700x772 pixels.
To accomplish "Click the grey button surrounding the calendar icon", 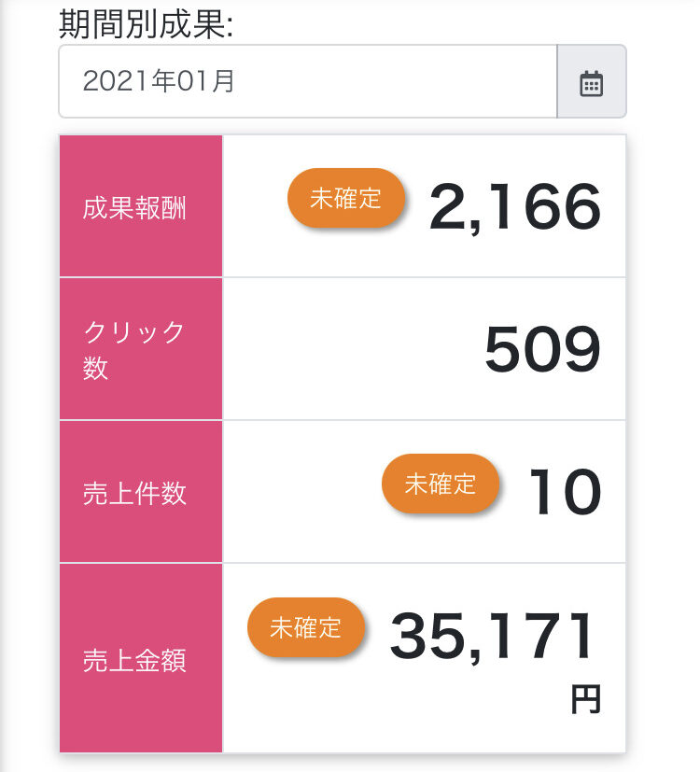I will [592, 81].
